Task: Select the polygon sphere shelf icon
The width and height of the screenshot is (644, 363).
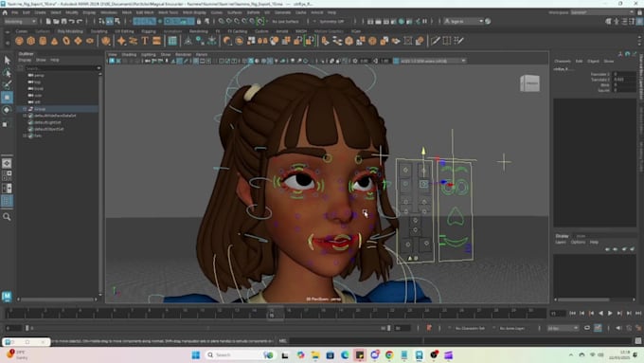Action: (19, 41)
